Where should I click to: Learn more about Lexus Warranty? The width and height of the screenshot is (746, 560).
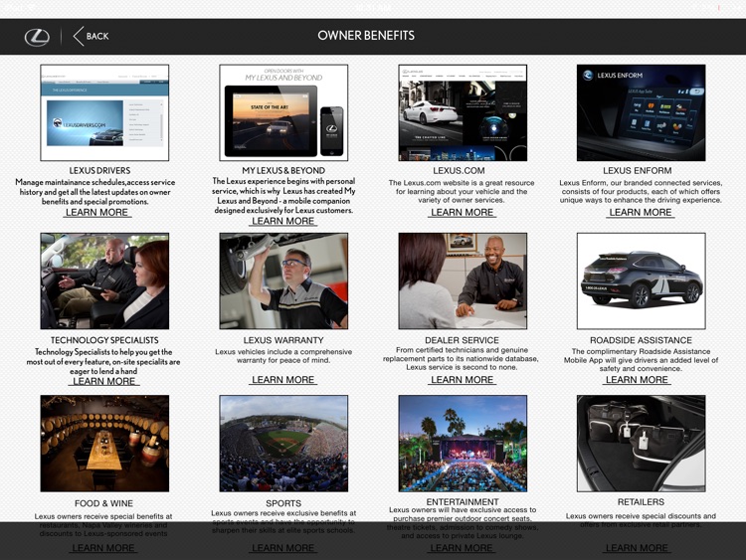[x=283, y=380]
